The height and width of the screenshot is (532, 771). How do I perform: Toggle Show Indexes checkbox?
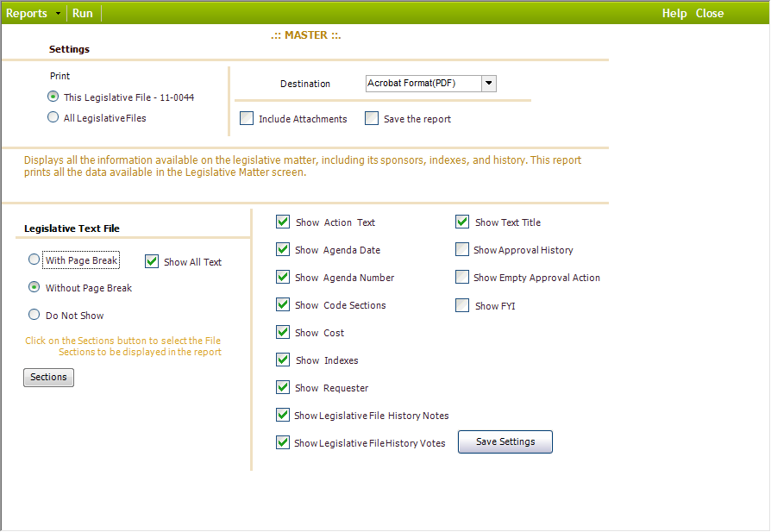coord(283,360)
